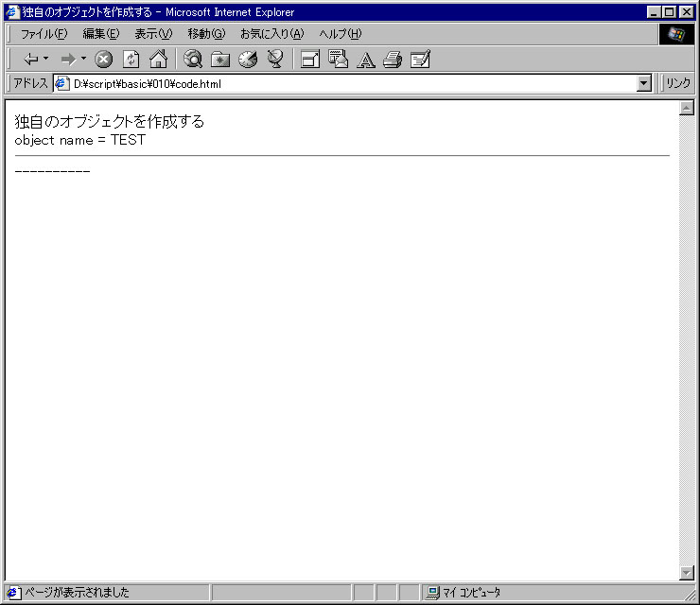Viewport: 700px width, 605px height.
Task: Open the ヘルプ(H) menu
Action: 341,34
